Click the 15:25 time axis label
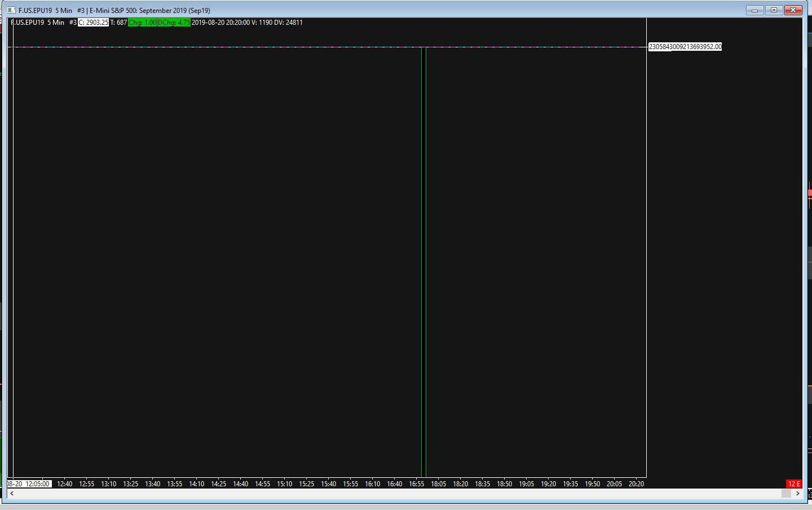 (x=307, y=484)
